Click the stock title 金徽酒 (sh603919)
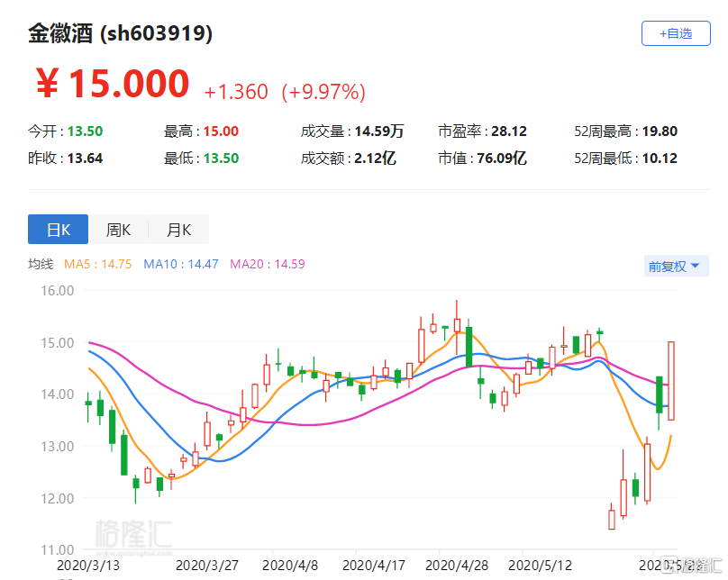This screenshot has height=580, width=728. point(120,33)
